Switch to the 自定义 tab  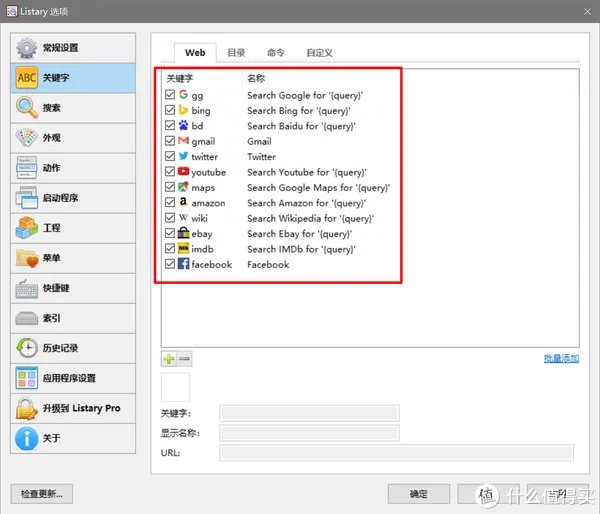coord(320,53)
